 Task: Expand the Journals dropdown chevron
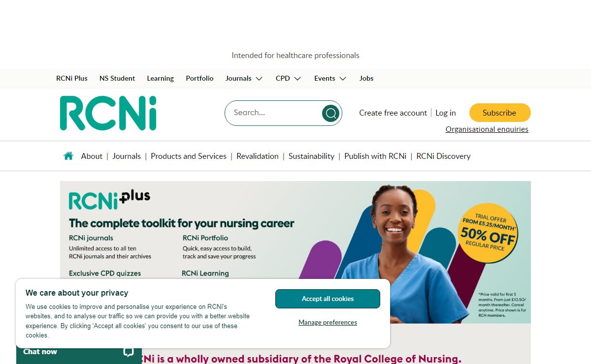[259, 79]
